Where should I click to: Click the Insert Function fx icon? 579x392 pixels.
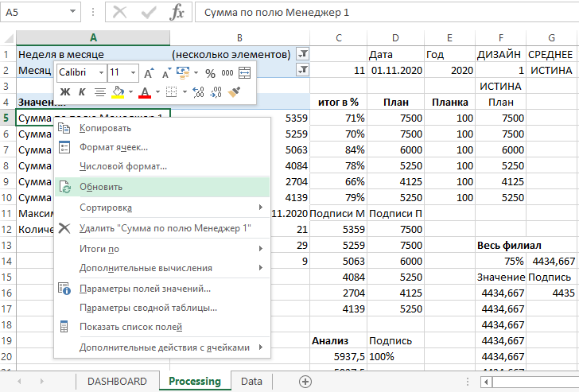(178, 13)
